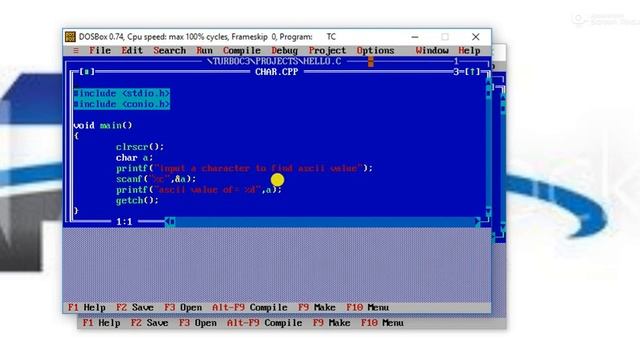Open the Compile menu
The height and width of the screenshot is (360, 640).
pyautogui.click(x=242, y=51)
